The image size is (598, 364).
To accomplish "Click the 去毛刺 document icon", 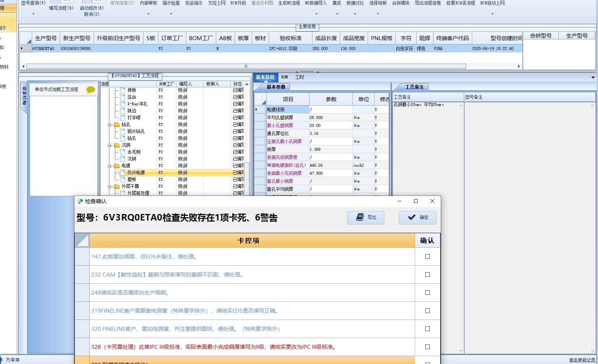I will [x=123, y=152].
